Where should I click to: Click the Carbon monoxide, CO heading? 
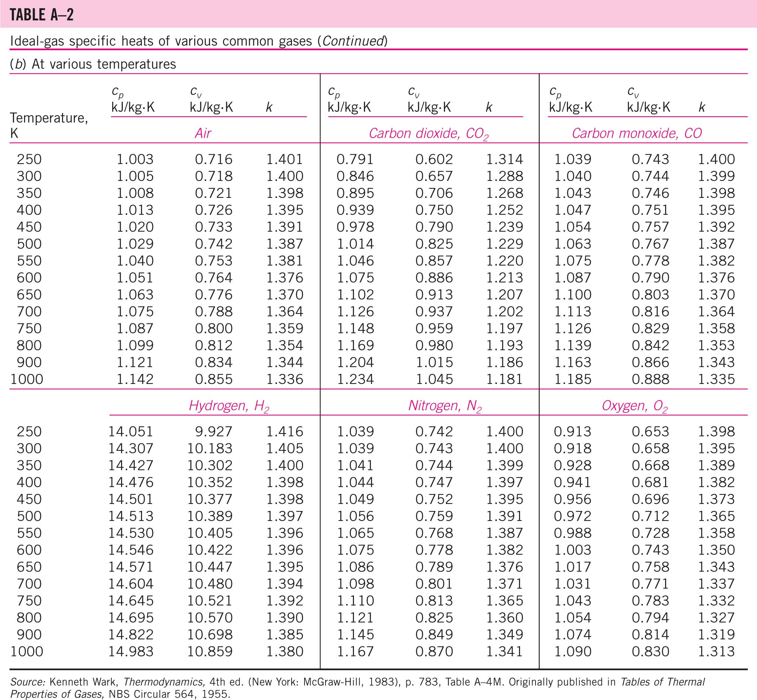(x=637, y=133)
